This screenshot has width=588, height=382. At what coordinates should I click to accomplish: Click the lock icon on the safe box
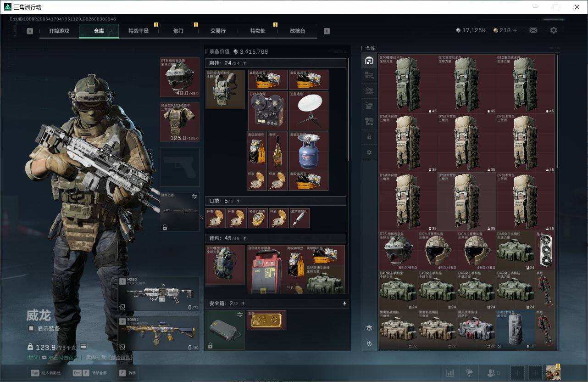click(211, 346)
